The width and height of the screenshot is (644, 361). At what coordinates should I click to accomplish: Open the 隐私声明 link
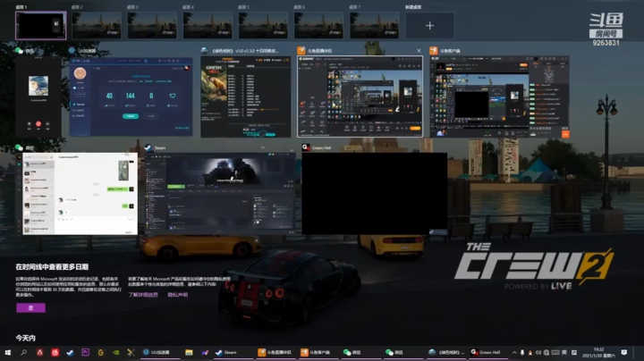[178, 295]
